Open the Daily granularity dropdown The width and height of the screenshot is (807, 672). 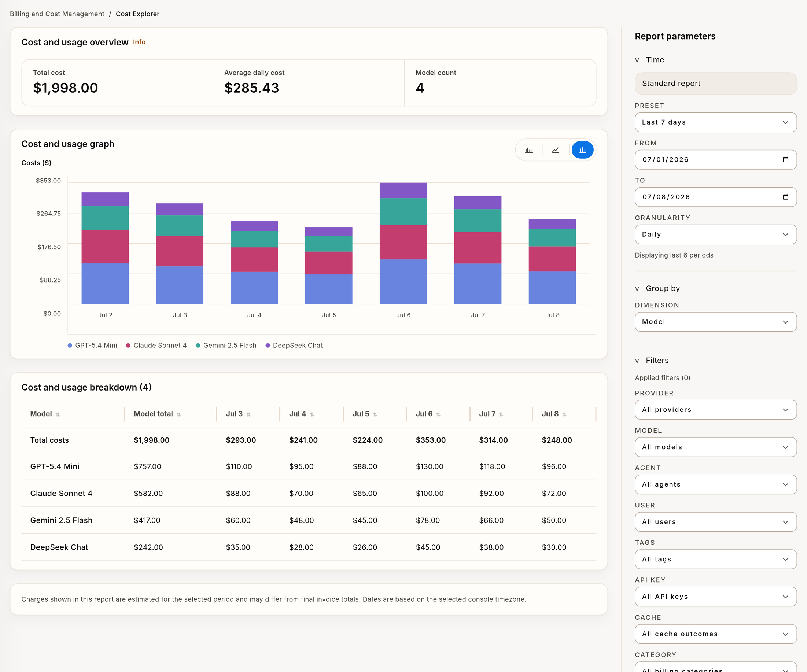tap(715, 235)
